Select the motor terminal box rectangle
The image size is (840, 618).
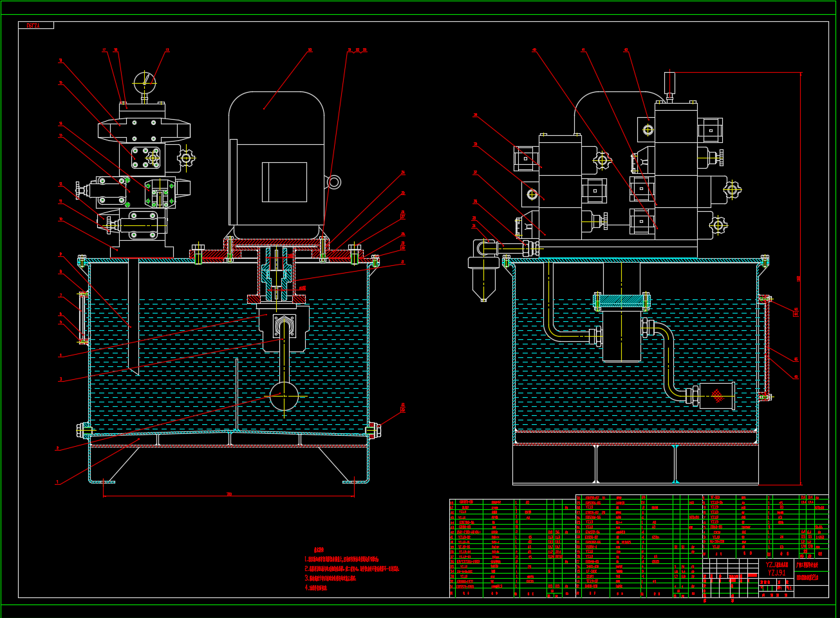[284, 182]
